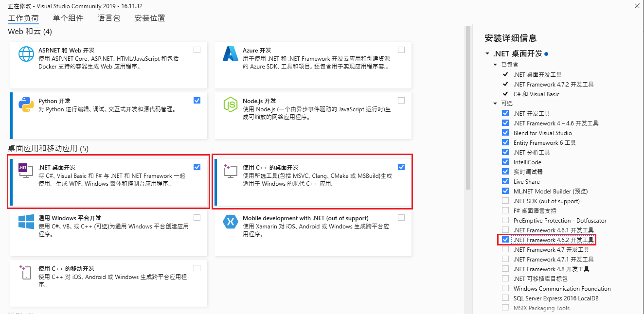
Task: Click the Xamarin mobile development icon
Action: [230, 222]
